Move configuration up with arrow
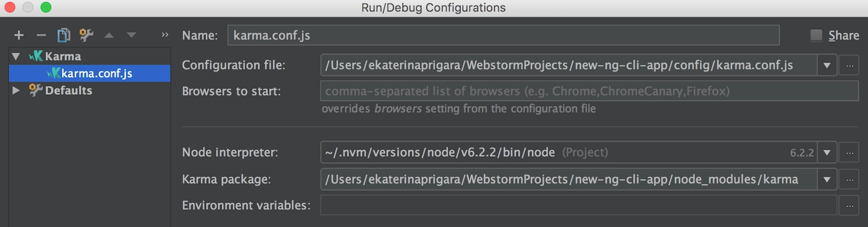The height and width of the screenshot is (227, 868). tap(109, 35)
